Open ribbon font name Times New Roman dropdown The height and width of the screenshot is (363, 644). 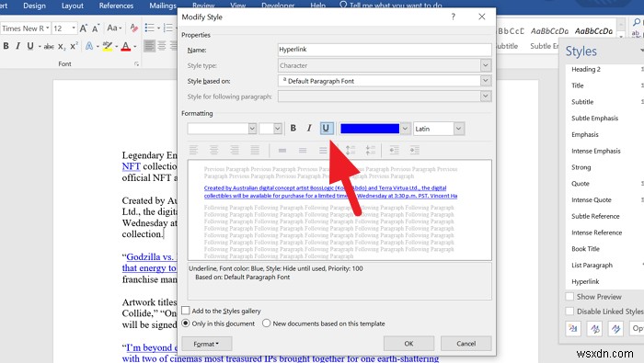[x=48, y=28]
